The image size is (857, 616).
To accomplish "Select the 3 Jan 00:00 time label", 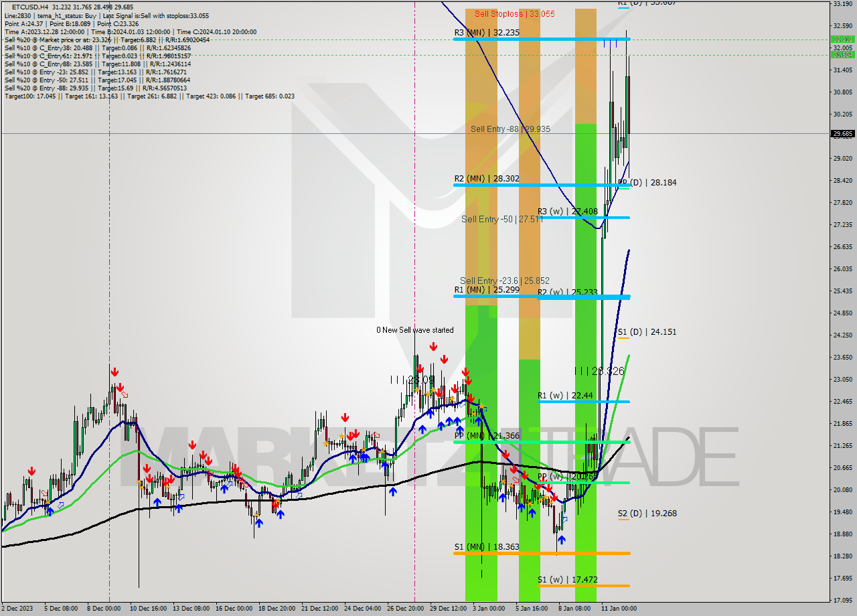I will click(x=489, y=609).
